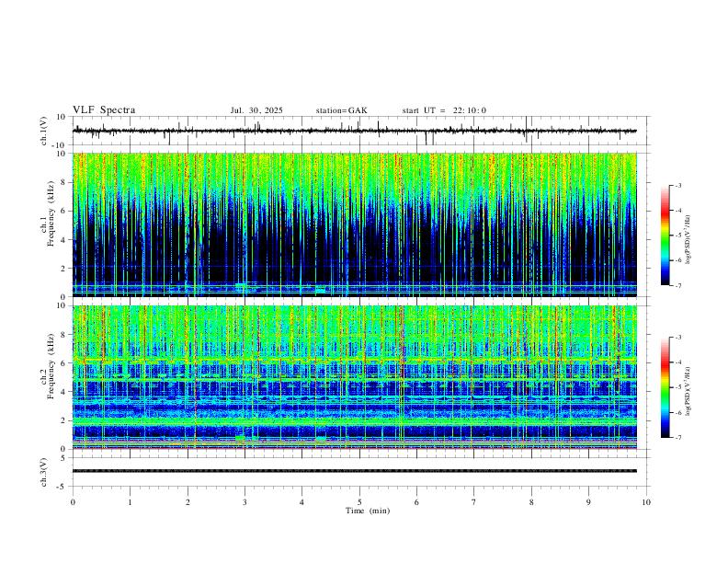
Task: Click the "-7" label on ch.1 colorbar
Action: point(678,286)
